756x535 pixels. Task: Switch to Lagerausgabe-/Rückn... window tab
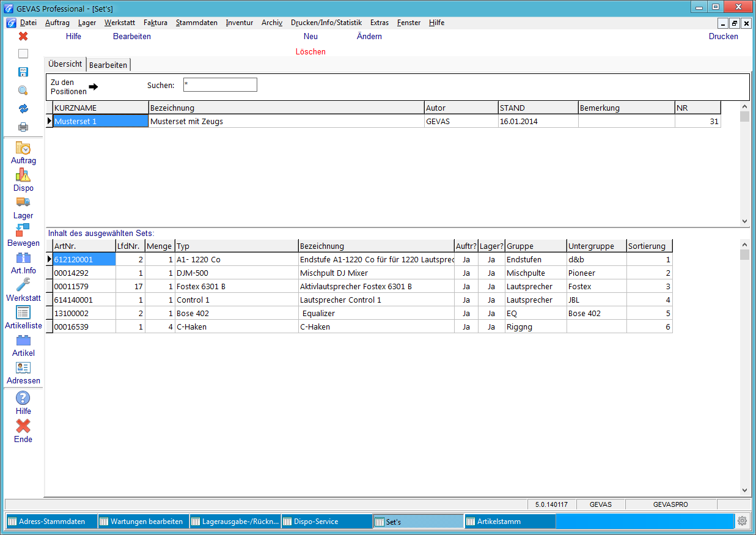click(x=235, y=522)
